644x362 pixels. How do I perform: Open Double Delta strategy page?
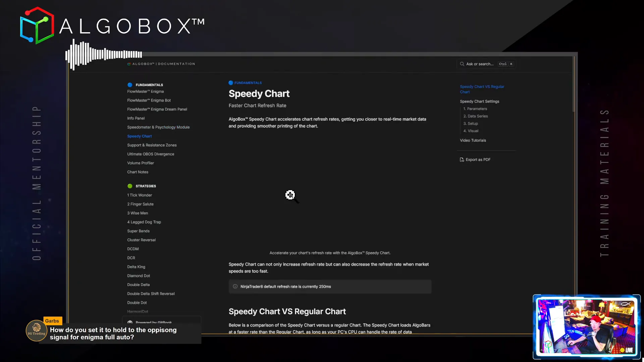[x=139, y=285]
